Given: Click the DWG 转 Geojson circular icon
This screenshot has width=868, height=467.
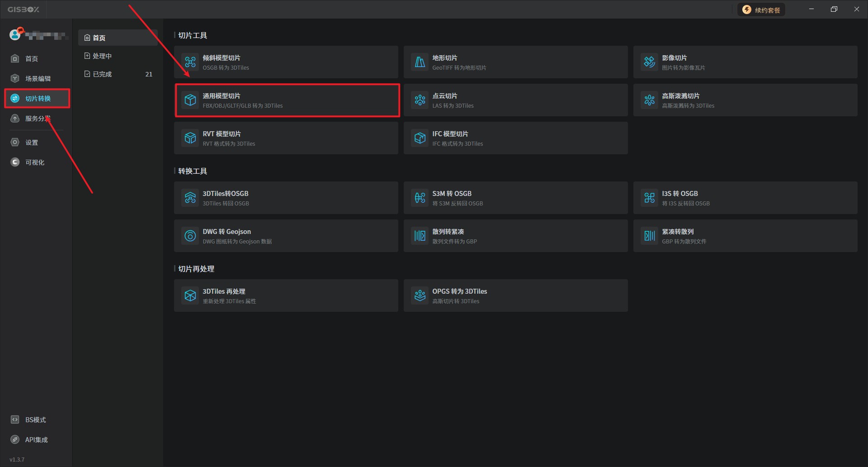Looking at the screenshot, I should (190, 236).
